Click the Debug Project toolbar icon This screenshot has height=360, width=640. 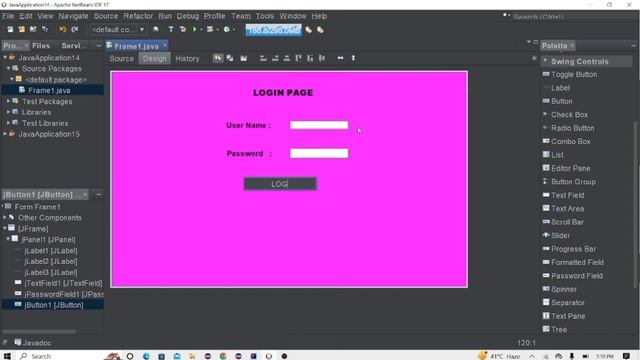(210, 29)
